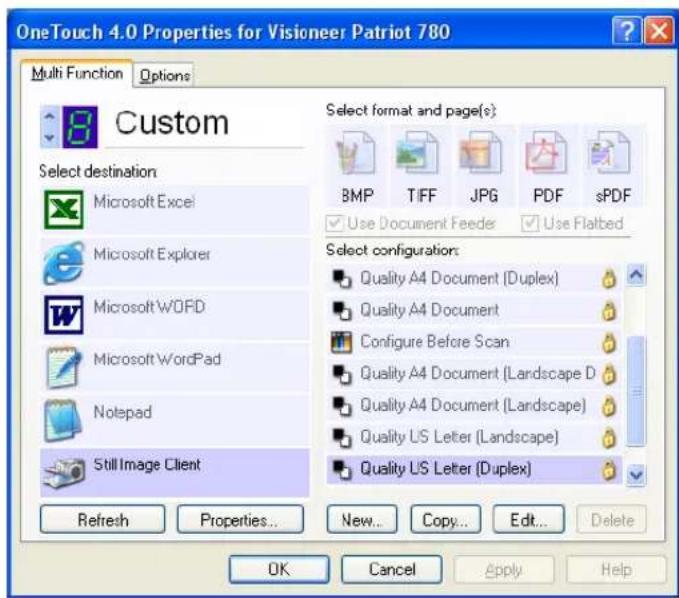The width and height of the screenshot is (679, 598).
Task: Click the title bar question mark help button
Action: 627,31
